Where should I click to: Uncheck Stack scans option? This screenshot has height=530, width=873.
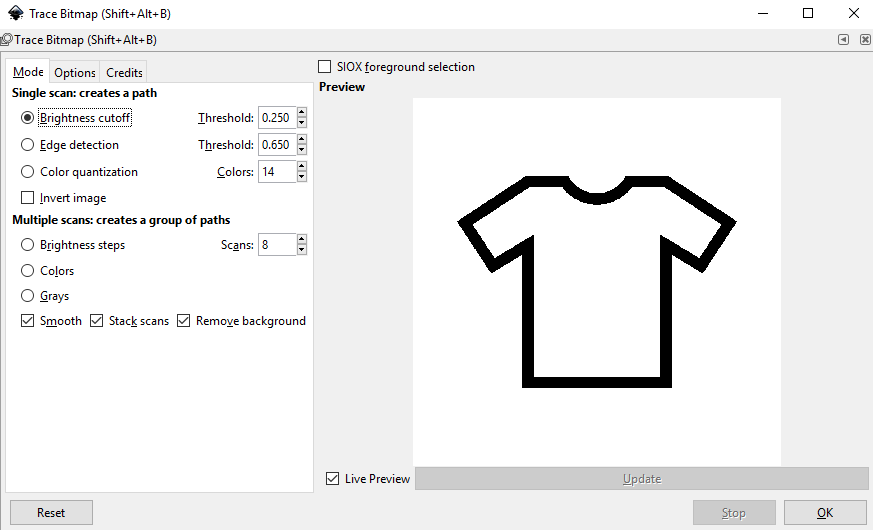(x=96, y=321)
